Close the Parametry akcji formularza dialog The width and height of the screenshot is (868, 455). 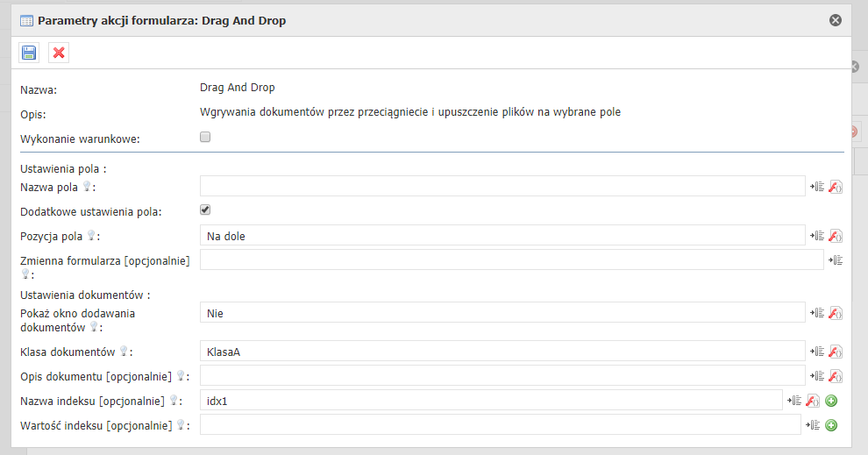tap(836, 20)
